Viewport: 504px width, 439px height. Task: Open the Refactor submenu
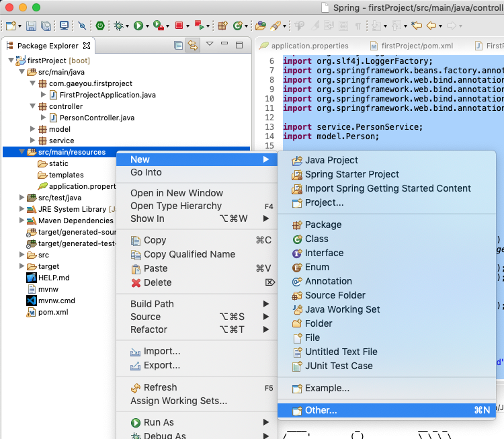pyautogui.click(x=196, y=329)
